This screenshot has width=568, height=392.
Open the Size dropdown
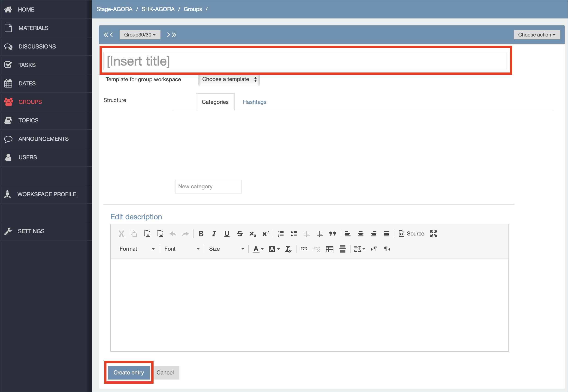point(226,249)
